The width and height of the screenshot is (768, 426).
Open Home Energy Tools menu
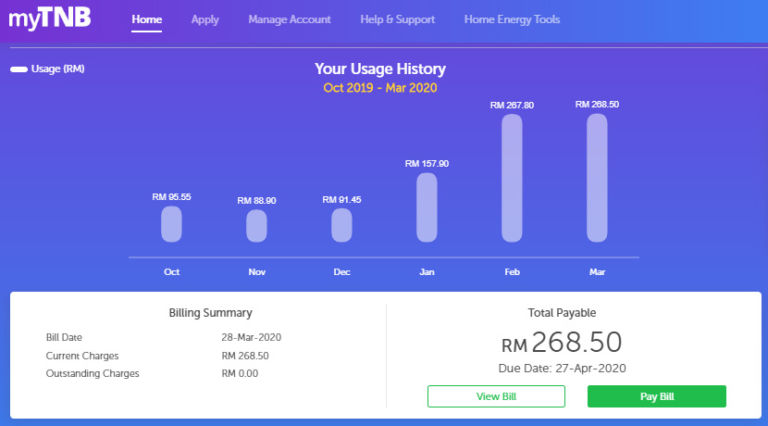click(x=512, y=20)
